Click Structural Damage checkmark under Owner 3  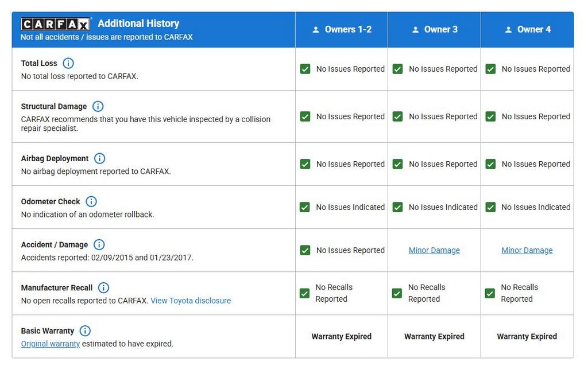397,116
